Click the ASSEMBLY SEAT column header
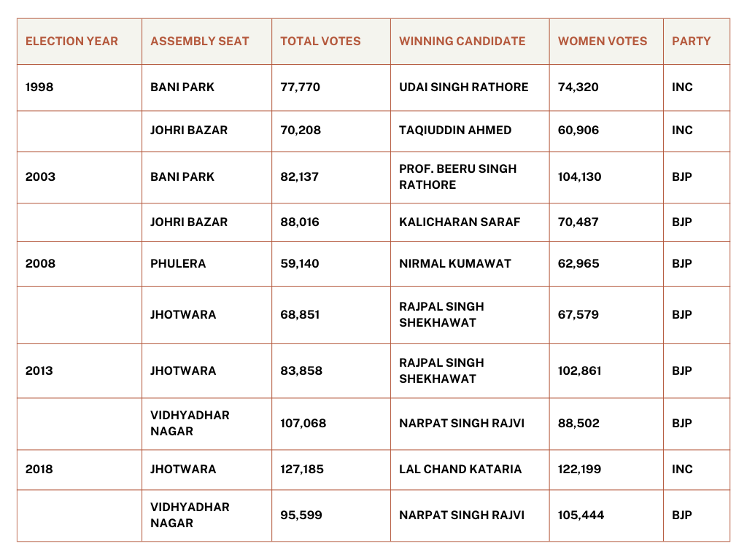Image resolution: width=747 pixels, height=560 pixels. (206, 42)
